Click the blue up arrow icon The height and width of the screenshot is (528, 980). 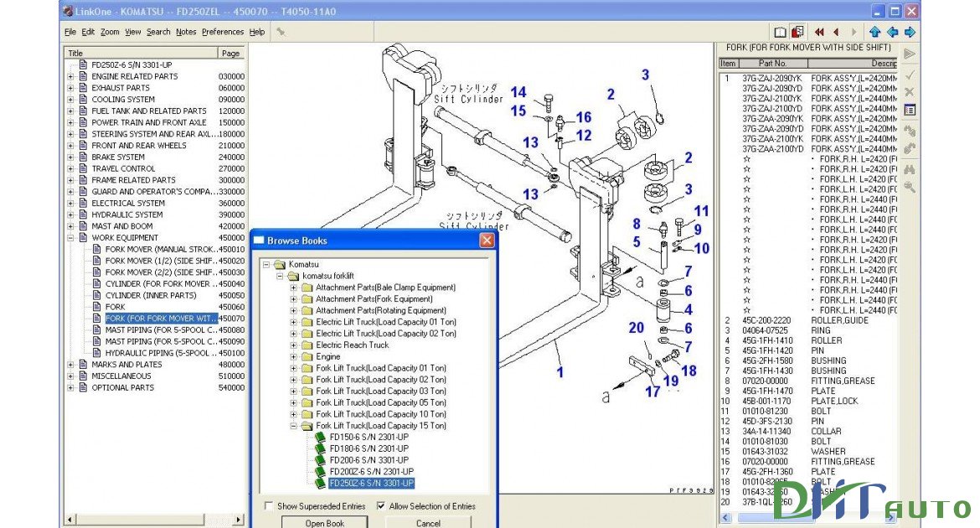pos(875,32)
